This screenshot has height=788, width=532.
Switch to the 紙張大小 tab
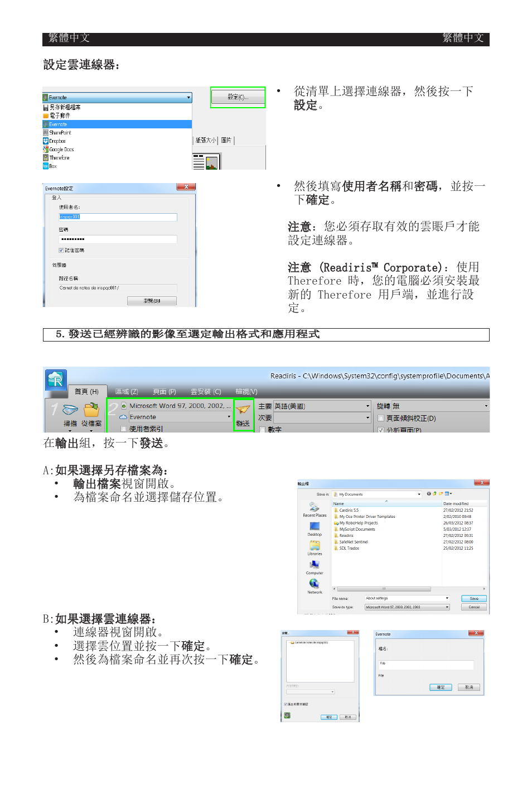[206, 140]
